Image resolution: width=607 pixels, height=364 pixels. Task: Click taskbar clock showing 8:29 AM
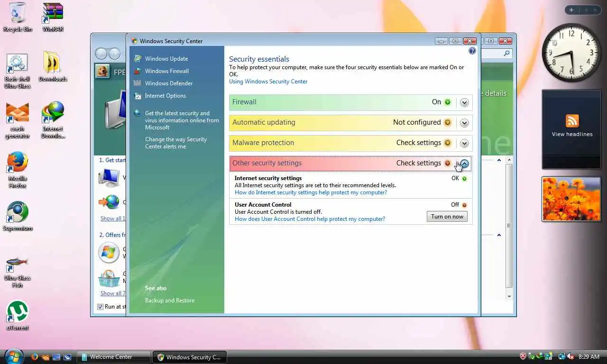coord(589,356)
